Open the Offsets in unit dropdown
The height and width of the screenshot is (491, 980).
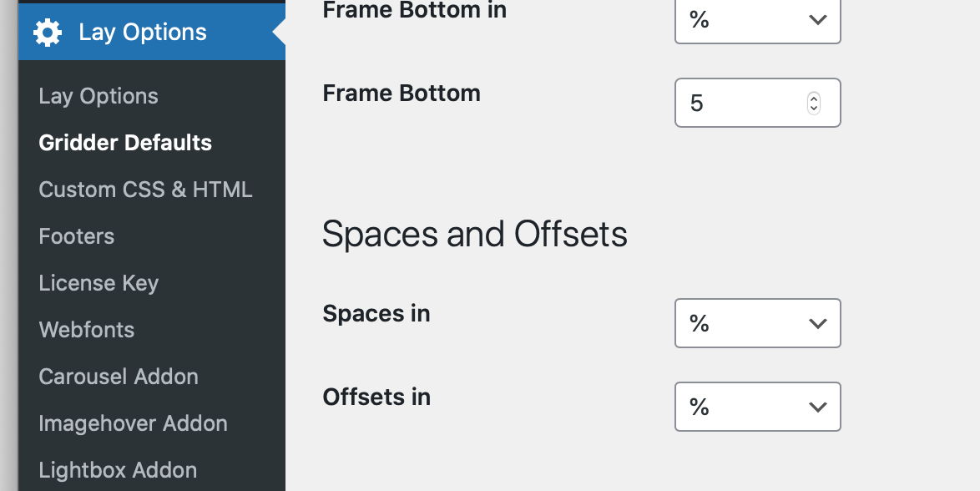coord(757,407)
